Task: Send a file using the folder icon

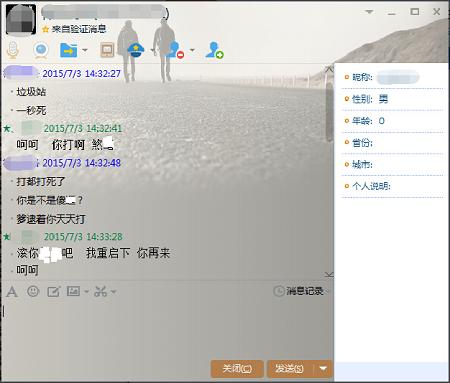Action: point(69,50)
